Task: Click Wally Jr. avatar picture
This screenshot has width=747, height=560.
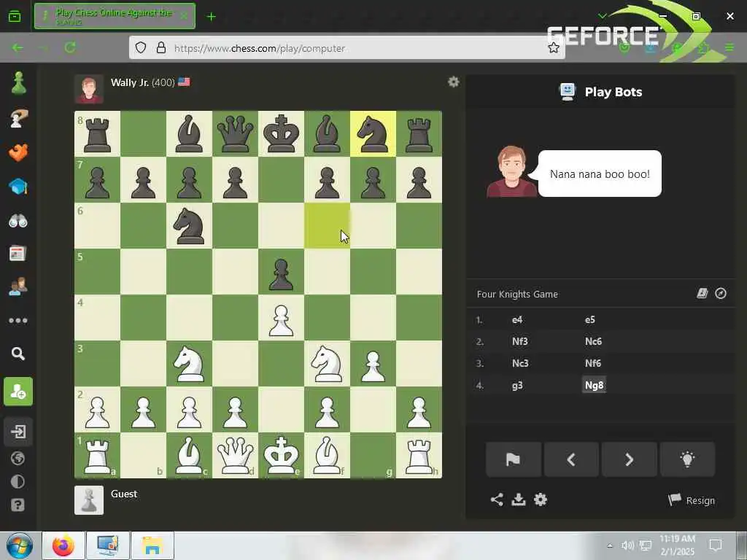Action: tap(89, 88)
